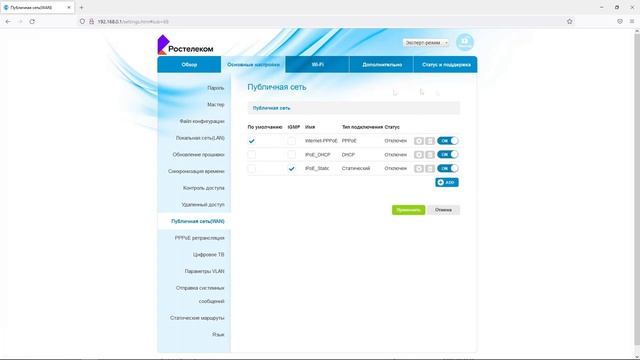Image resolution: width=640 pixels, height=360 pixels.
Task: Enable IGMP for IPoE_DHCP
Action: pos(291,155)
